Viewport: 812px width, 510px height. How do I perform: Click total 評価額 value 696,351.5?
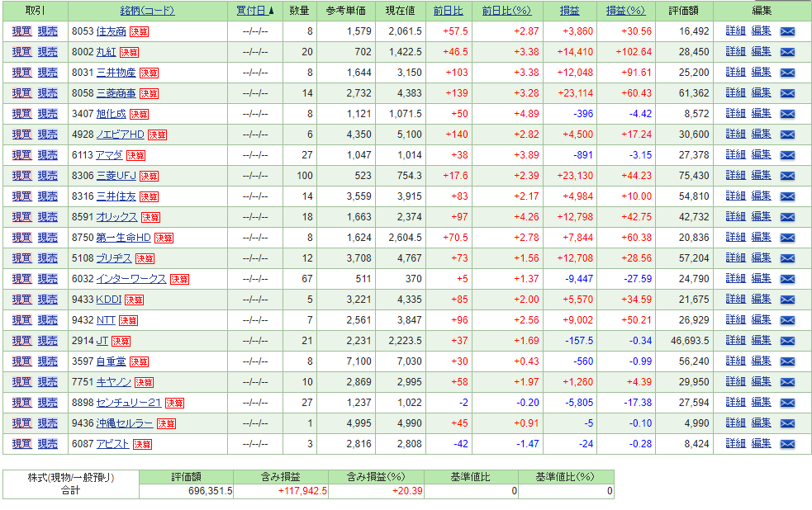211,491
